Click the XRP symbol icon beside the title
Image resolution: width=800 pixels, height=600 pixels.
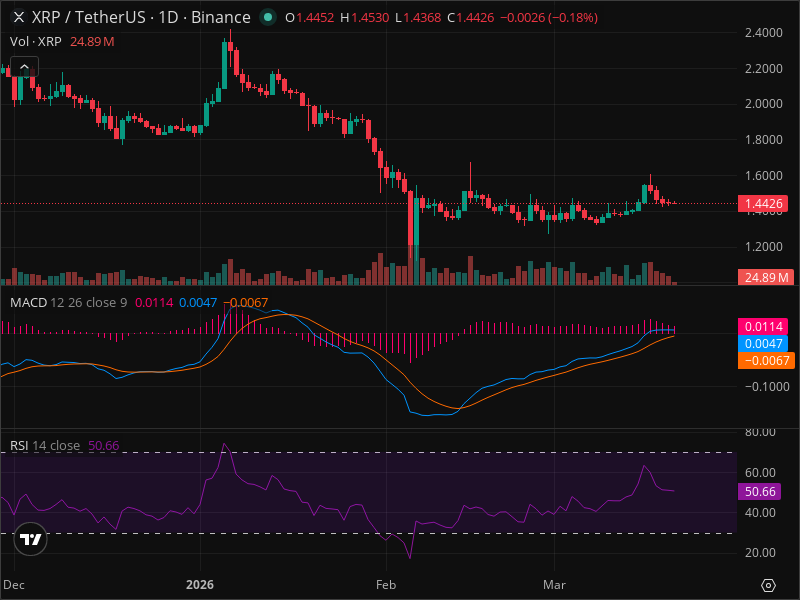tap(18, 18)
